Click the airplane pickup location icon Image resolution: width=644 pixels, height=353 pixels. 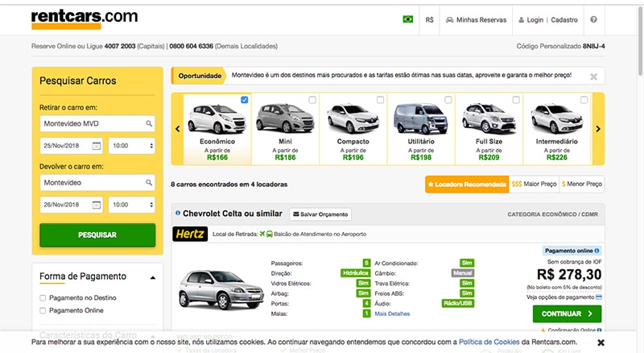(262, 234)
